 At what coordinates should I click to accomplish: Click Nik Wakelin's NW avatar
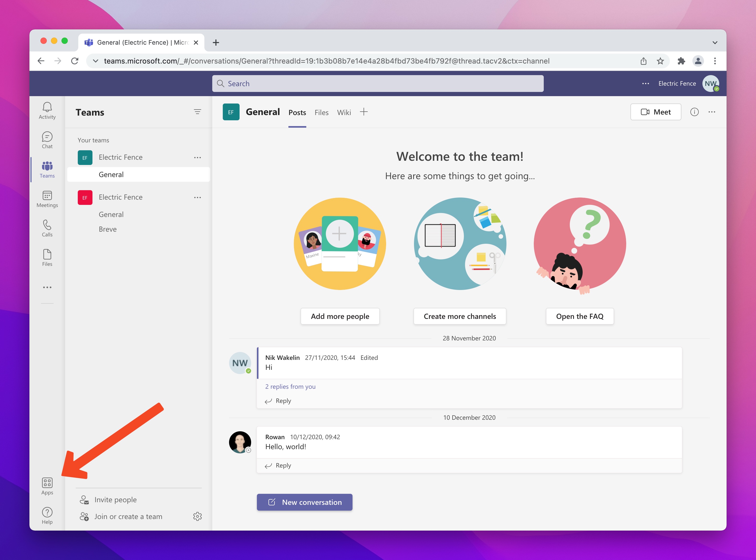pyautogui.click(x=240, y=363)
